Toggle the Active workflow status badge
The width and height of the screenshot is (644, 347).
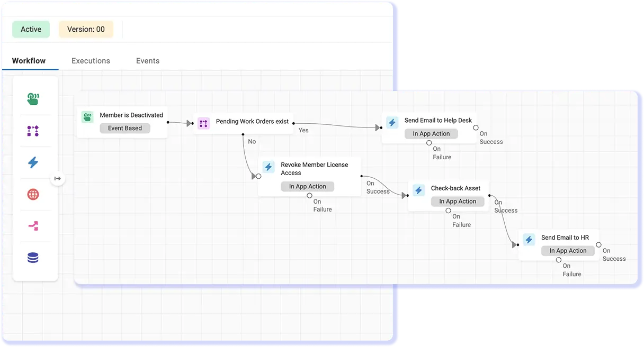coord(31,29)
